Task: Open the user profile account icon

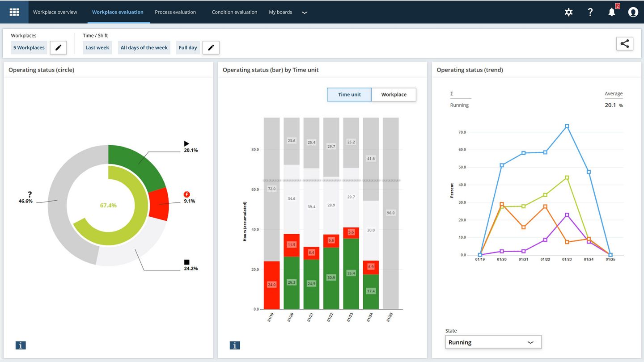Action: point(633,12)
